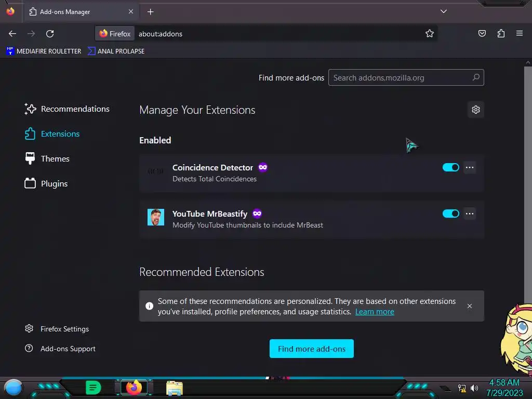Switch to Plugins category
Viewport: 532px width, 399px height.
click(x=46, y=183)
